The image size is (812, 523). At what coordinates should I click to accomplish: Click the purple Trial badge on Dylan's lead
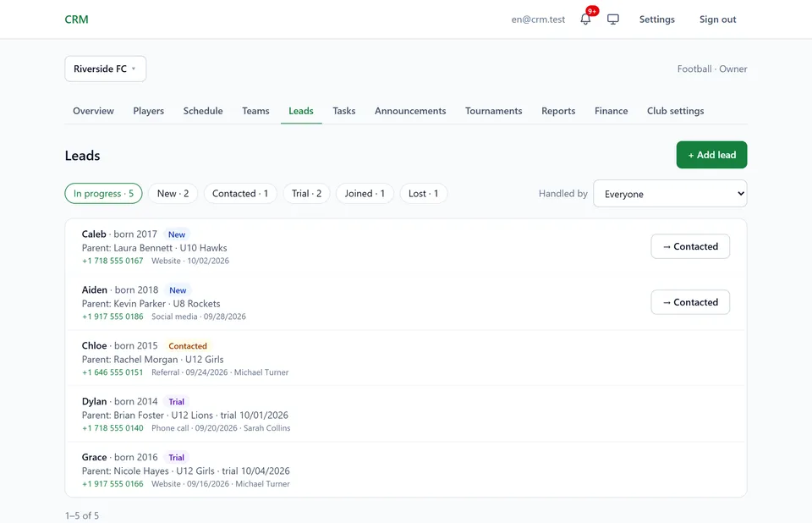pyautogui.click(x=176, y=402)
